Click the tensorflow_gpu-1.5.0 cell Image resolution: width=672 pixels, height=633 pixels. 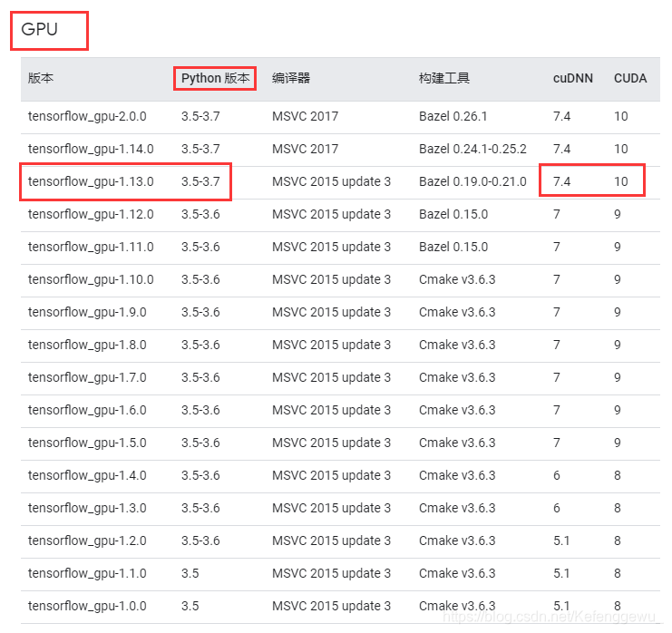87,443
